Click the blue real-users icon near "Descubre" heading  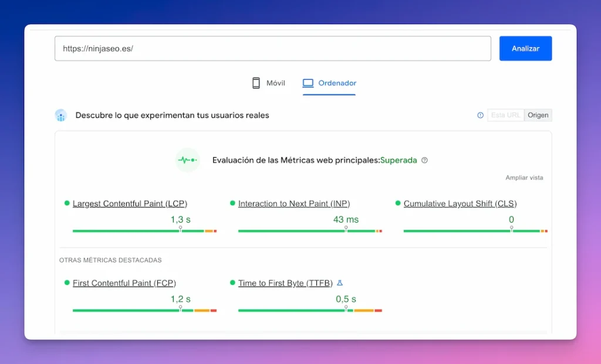click(x=60, y=115)
